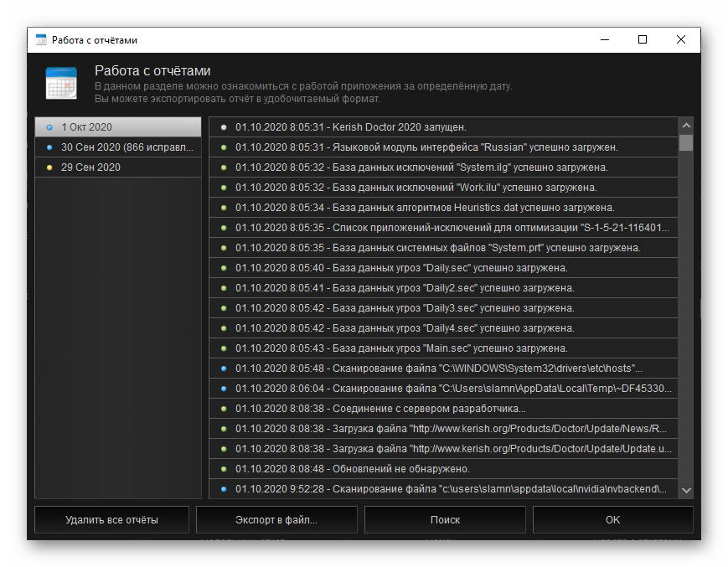Screen dimensions: 728x567
Task: Confirm with the OK button
Action: pyautogui.click(x=613, y=519)
